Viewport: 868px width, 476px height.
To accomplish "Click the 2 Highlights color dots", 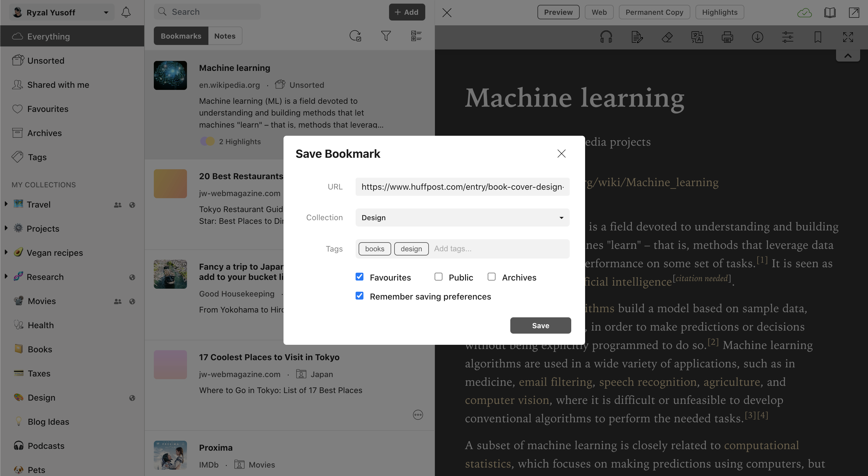I will click(207, 141).
